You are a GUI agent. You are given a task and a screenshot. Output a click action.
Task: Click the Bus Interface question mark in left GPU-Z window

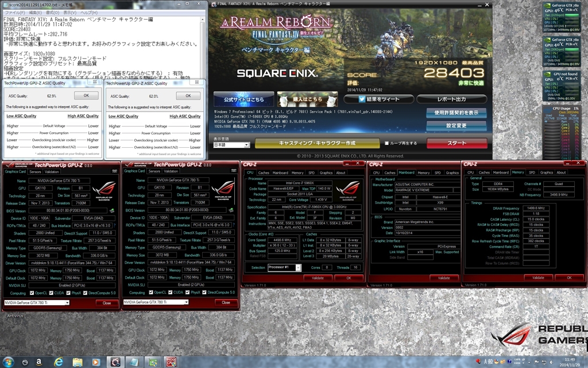pyautogui.click(x=114, y=225)
